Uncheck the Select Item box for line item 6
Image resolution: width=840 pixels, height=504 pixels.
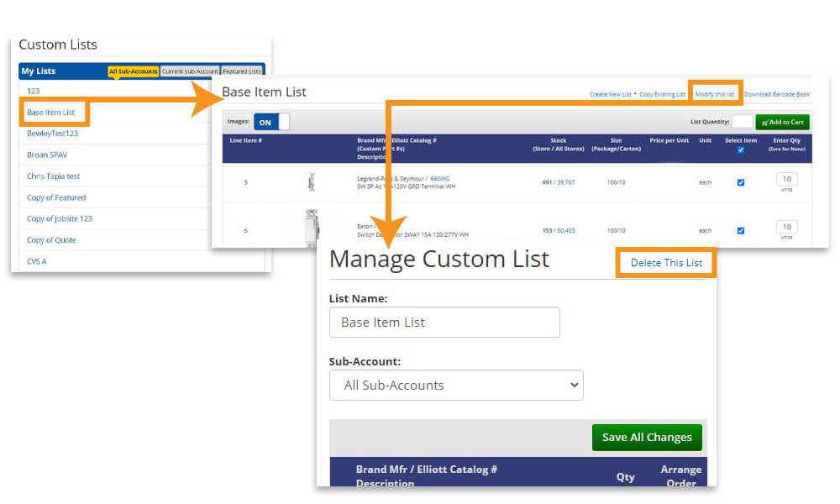point(741,231)
